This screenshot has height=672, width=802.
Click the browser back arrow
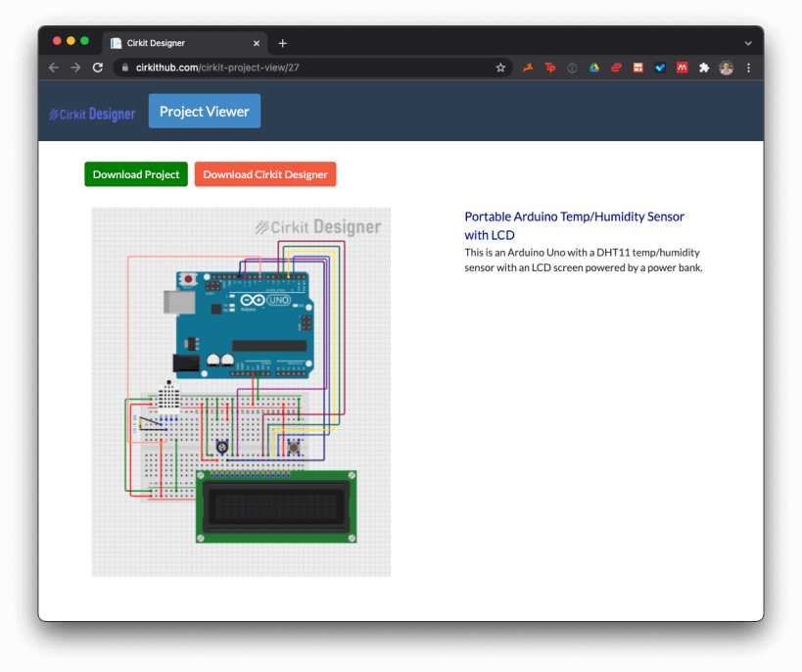tap(54, 68)
